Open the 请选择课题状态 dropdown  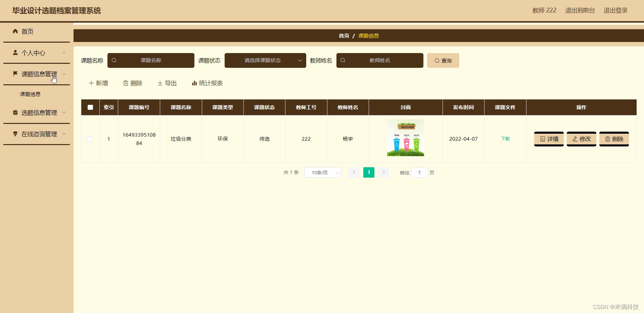click(265, 60)
